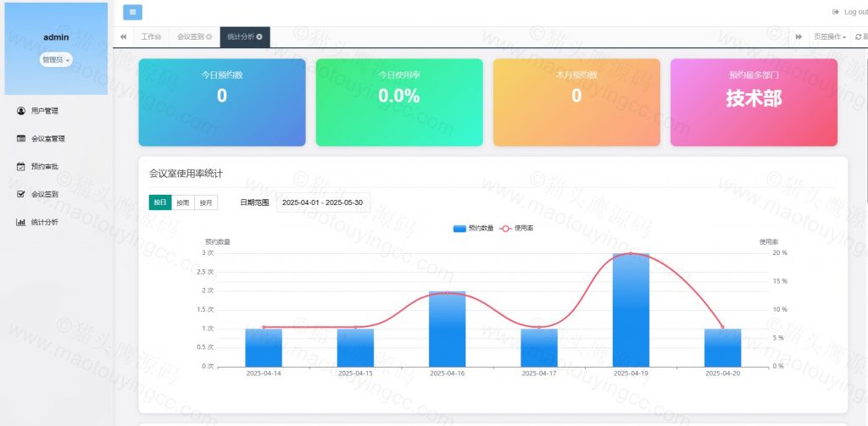Screen dimensions: 868x426
Task: Click the 用户管理 user icon in sidebar
Action: 21,111
